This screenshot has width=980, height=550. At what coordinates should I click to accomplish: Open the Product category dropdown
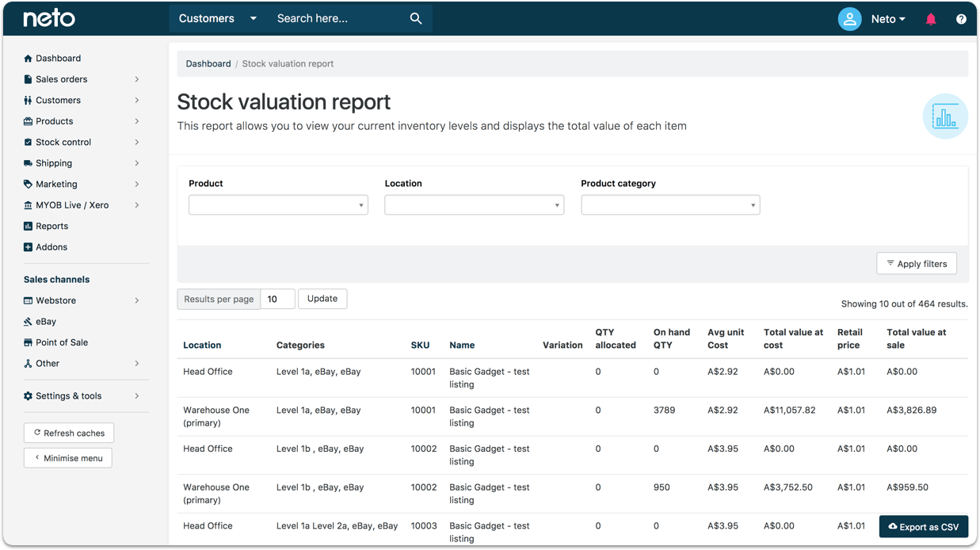pos(670,205)
